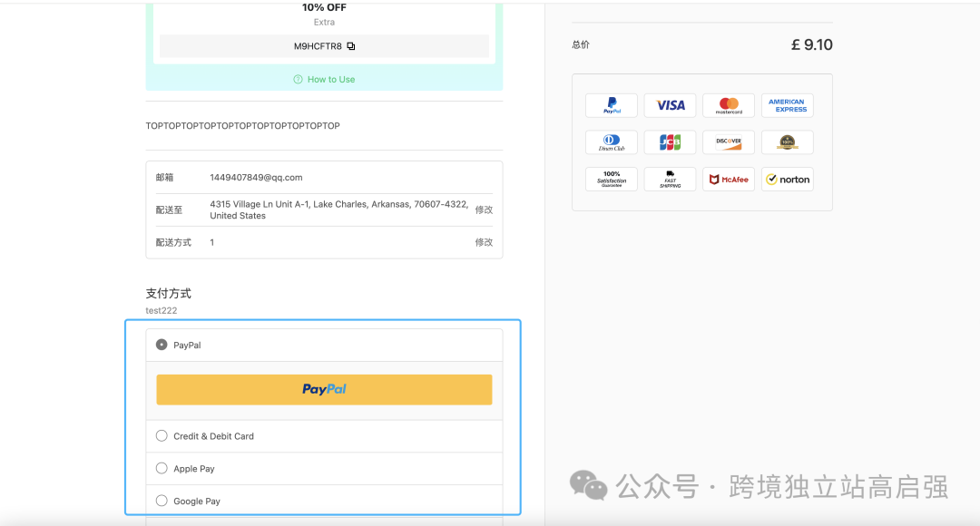The width and height of the screenshot is (980, 526).
Task: Click the Mastercard badge
Action: pyautogui.click(x=729, y=105)
